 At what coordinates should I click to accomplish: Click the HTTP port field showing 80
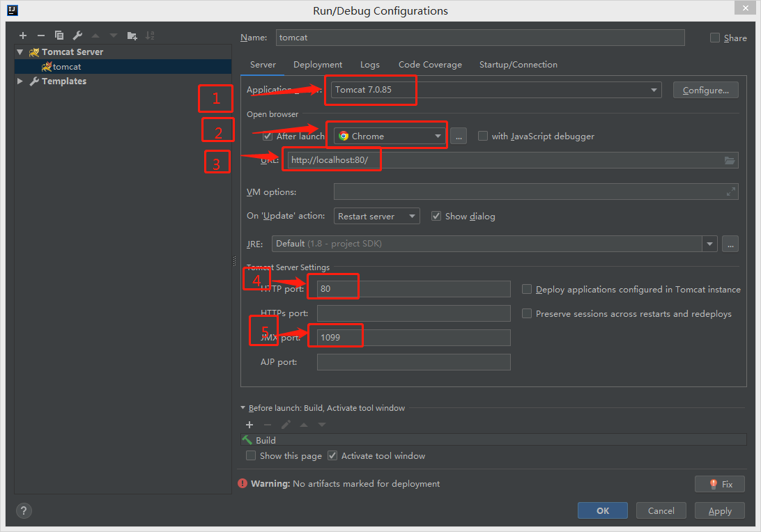pos(413,289)
